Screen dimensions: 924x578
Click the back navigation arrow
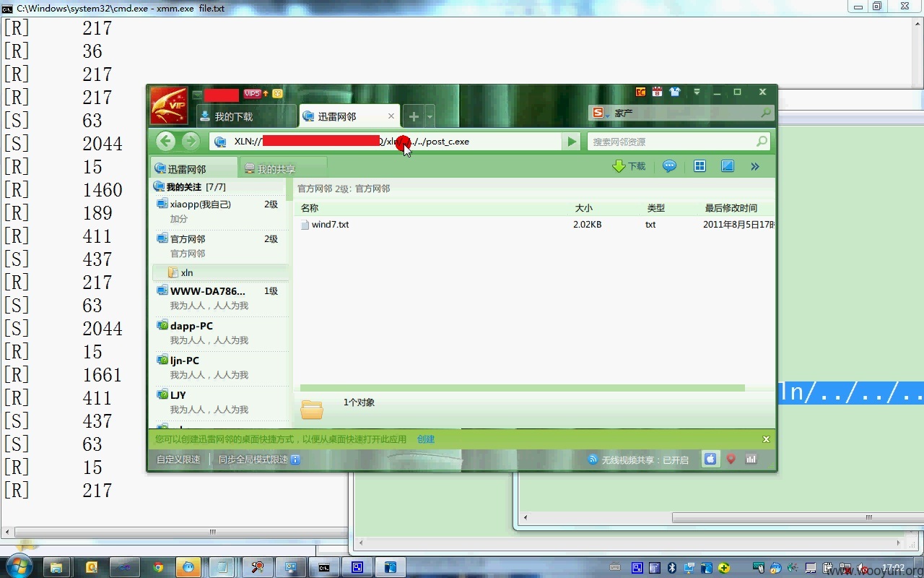coord(166,141)
